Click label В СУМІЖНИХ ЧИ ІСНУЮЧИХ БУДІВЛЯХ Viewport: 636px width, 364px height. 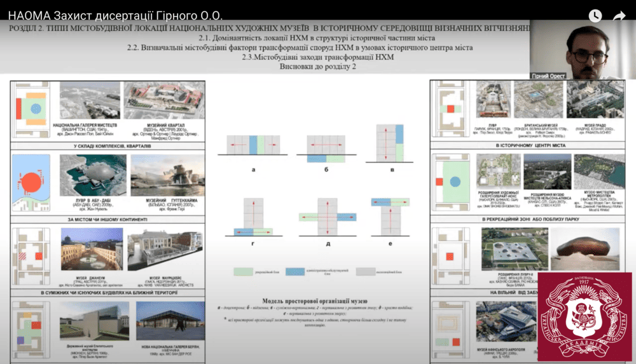click(x=109, y=293)
